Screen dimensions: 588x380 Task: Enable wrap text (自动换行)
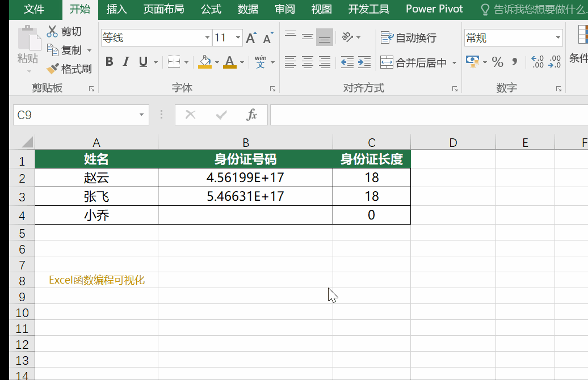(408, 37)
